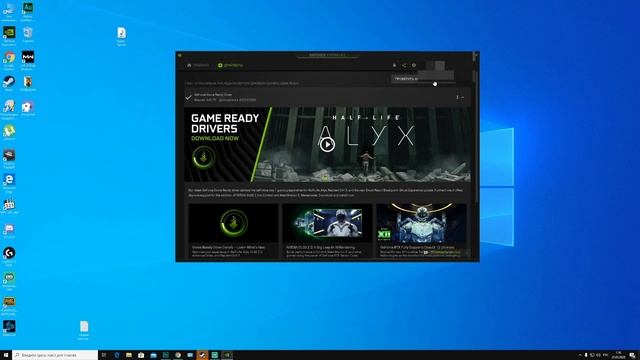Click the green download icon on the banner
The height and width of the screenshot is (360, 640).
click(204, 157)
